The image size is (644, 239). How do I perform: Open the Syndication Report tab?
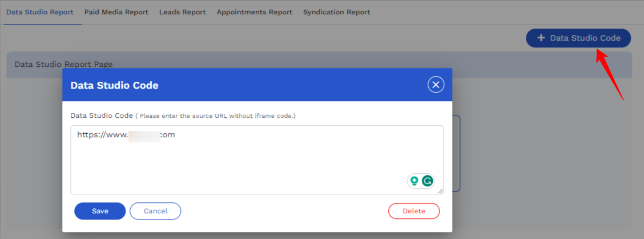coord(336,12)
